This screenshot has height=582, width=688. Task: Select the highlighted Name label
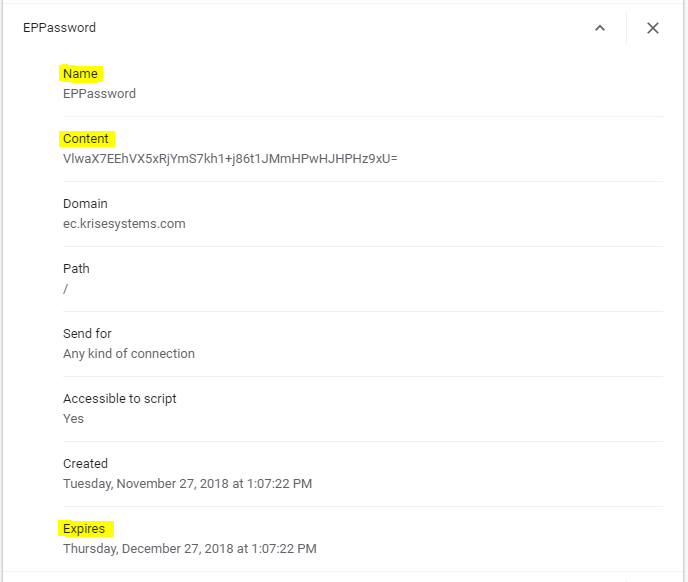pos(80,73)
